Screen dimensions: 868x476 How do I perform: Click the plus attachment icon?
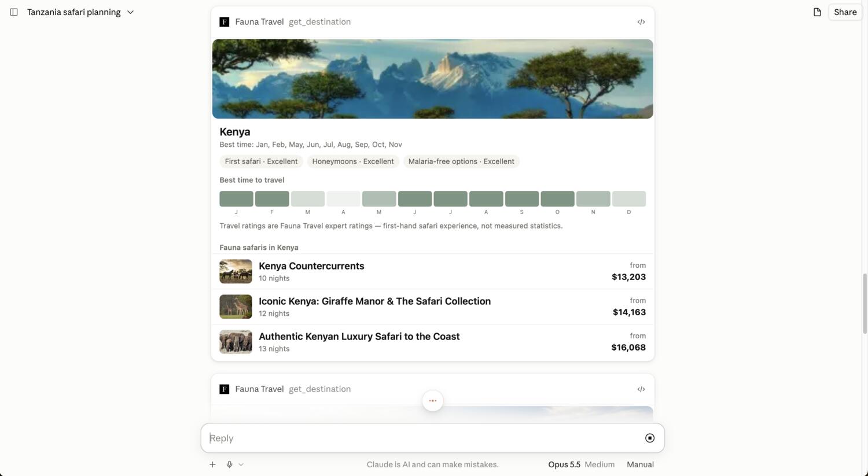pyautogui.click(x=212, y=464)
